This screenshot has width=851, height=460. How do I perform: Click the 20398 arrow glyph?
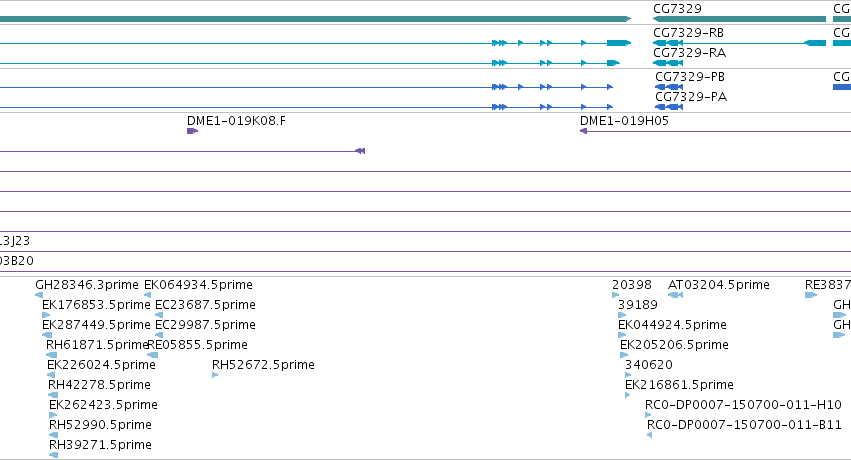point(615,295)
